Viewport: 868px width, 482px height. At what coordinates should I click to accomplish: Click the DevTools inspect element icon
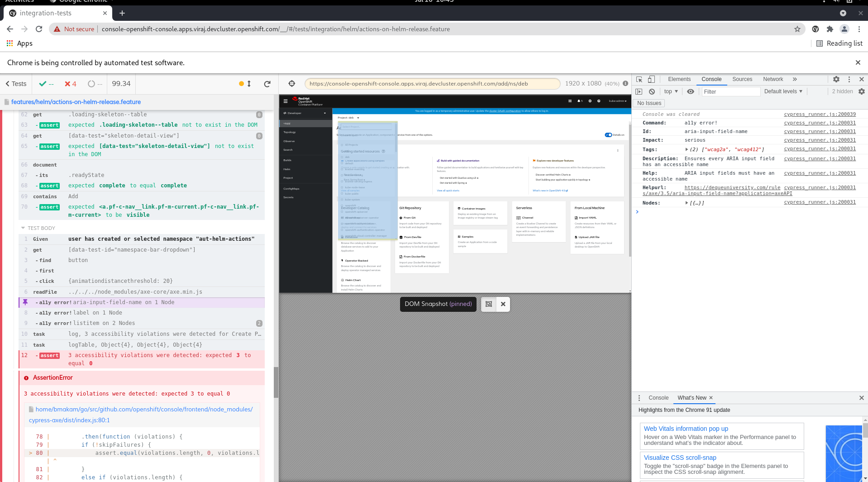coord(639,79)
